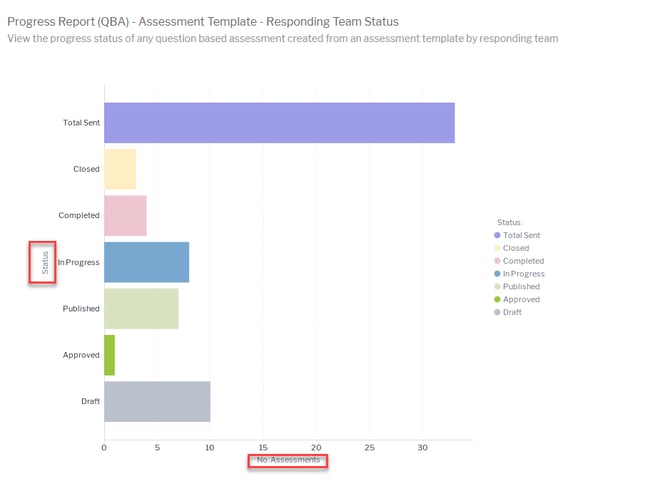This screenshot has height=481, width=670.
Task: Click the light green Published bar
Action: [141, 308]
